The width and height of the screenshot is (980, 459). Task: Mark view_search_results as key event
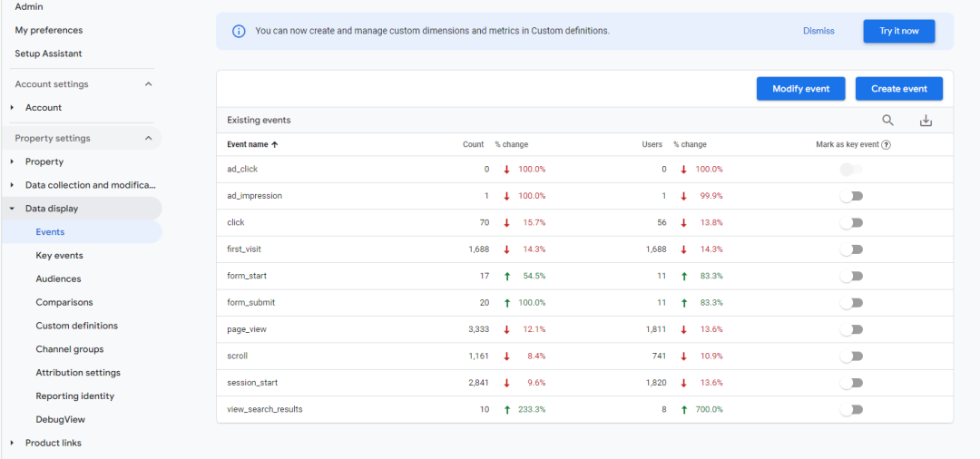click(x=851, y=410)
